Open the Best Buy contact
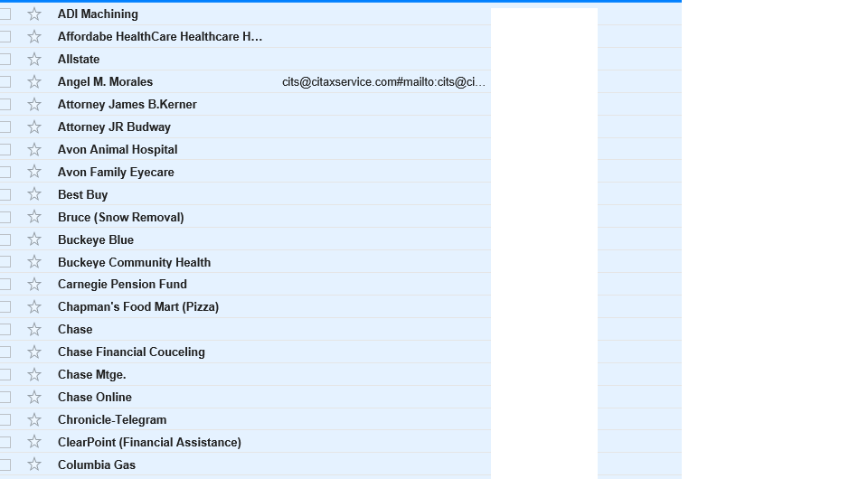Viewport: 868px width, 488px height. point(82,195)
